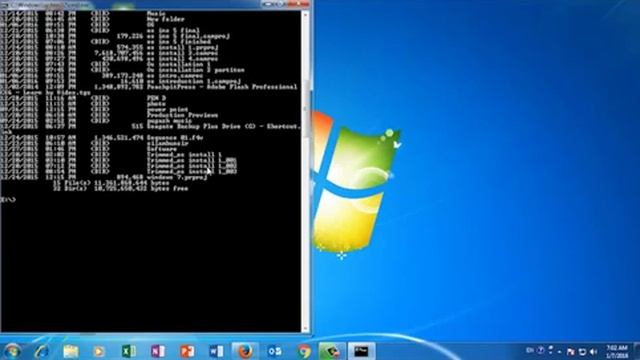This screenshot has height=360, width=640.
Task: Click Show desktop strip at taskbar end
Action: tap(636, 351)
